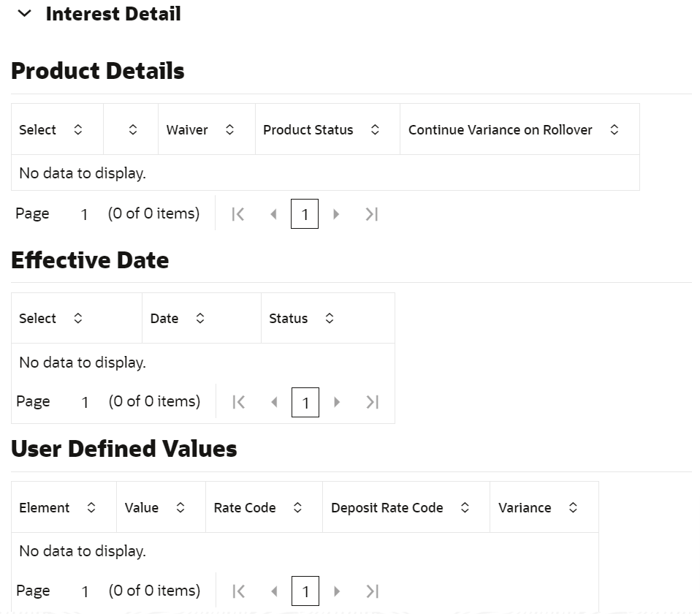
Task: Sort Effective Date table by Status
Action: (330, 318)
